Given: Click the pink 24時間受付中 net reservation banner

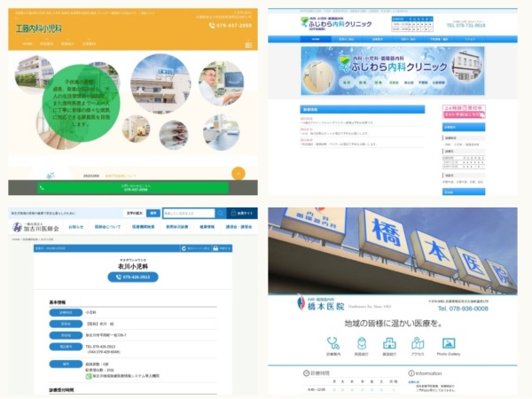Looking at the screenshot, I should 464,112.
